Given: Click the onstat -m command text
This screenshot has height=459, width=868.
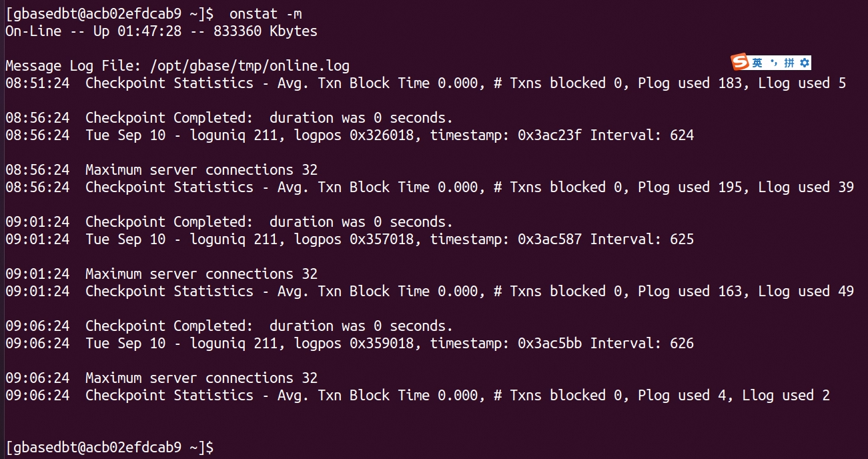Looking at the screenshot, I should [266, 13].
